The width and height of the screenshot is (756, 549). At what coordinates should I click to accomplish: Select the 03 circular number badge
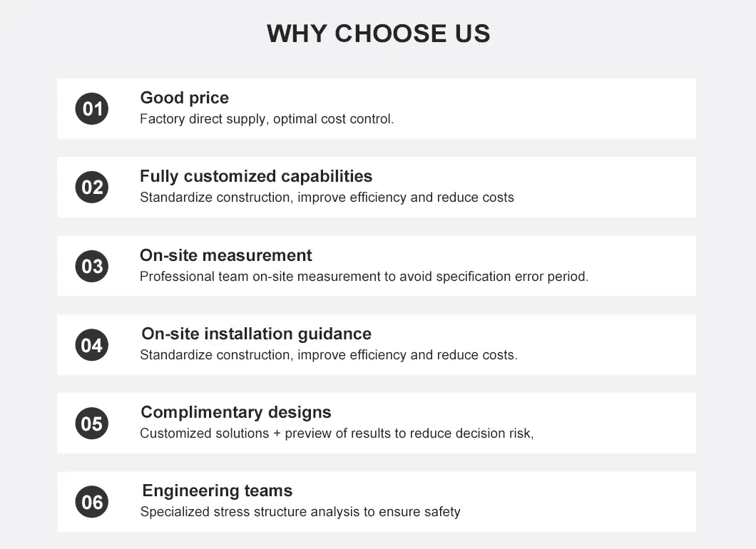(x=92, y=266)
